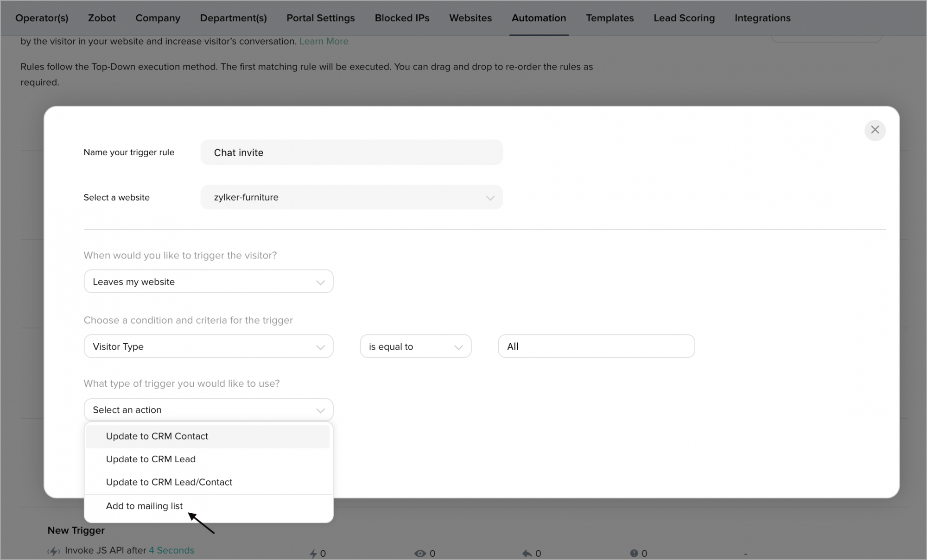Choose 'Update to CRM Contact' option
Image resolution: width=927 pixels, height=560 pixels.
click(x=157, y=436)
